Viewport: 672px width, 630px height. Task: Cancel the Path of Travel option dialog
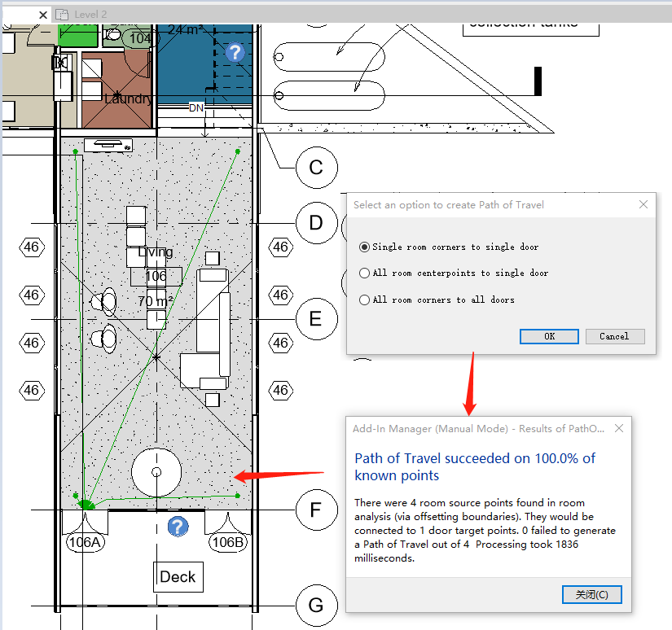615,336
